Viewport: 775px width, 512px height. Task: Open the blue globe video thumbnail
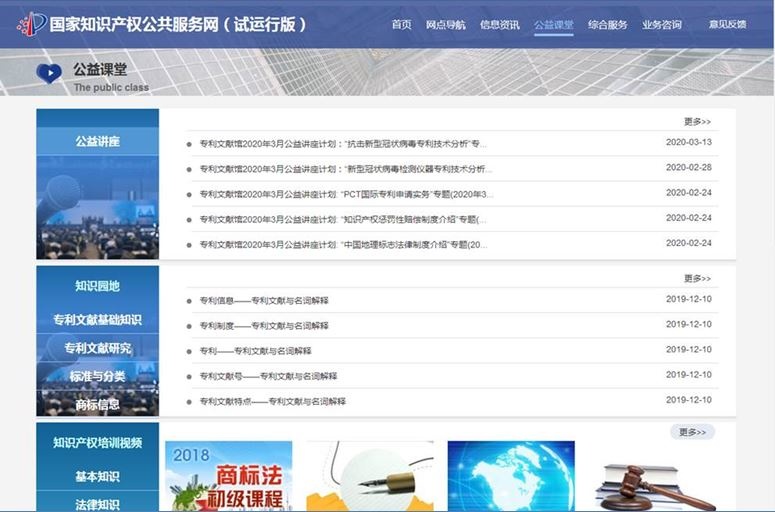511,476
